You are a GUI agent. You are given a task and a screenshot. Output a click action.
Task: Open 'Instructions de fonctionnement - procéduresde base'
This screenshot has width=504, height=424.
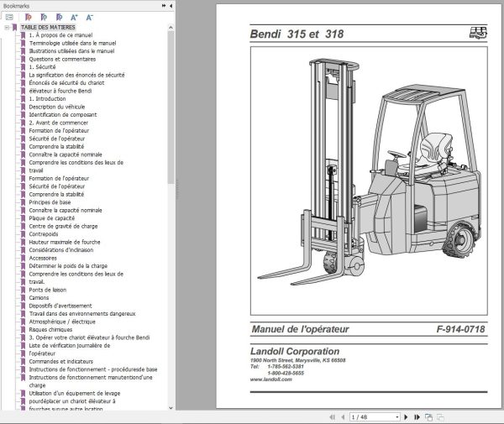click(93, 369)
